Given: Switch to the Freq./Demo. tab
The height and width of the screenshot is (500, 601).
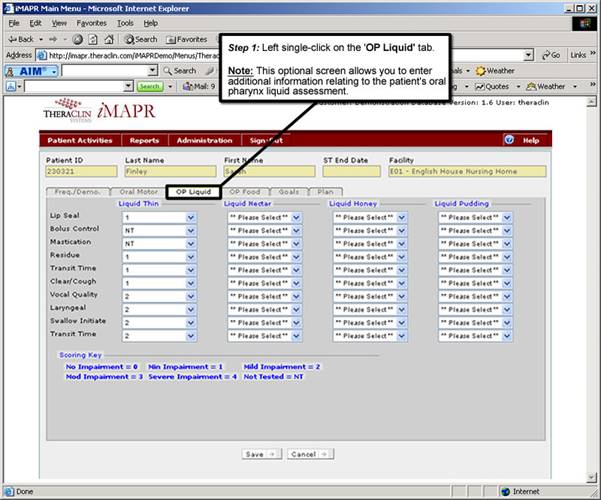Looking at the screenshot, I should point(77,192).
